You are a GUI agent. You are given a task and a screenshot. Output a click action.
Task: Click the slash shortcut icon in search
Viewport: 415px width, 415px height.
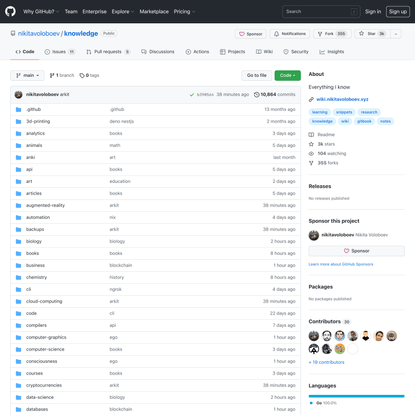(354, 12)
